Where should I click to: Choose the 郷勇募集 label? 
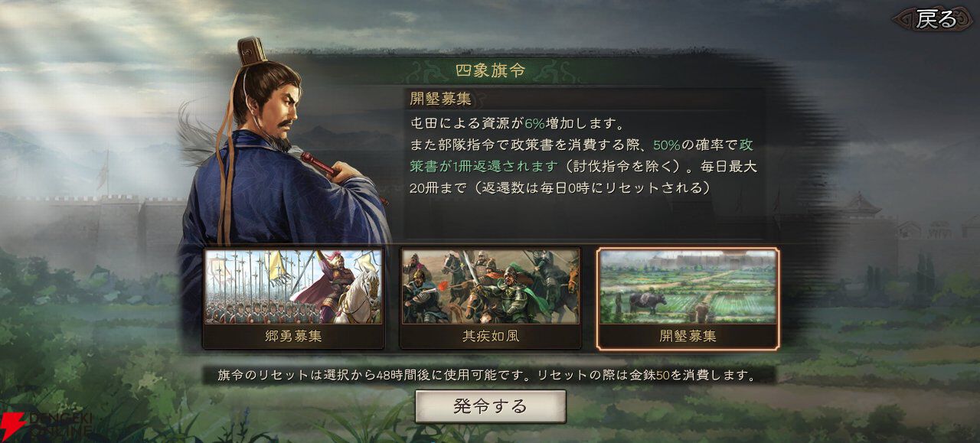pyautogui.click(x=293, y=336)
